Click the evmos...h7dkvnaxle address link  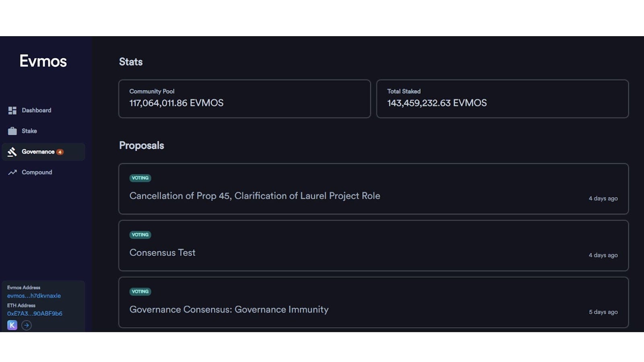34,296
